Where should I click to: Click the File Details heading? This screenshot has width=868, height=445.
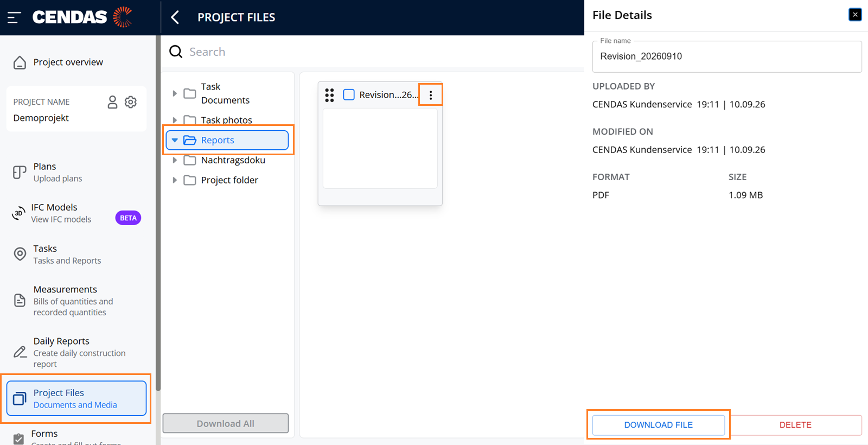click(622, 15)
